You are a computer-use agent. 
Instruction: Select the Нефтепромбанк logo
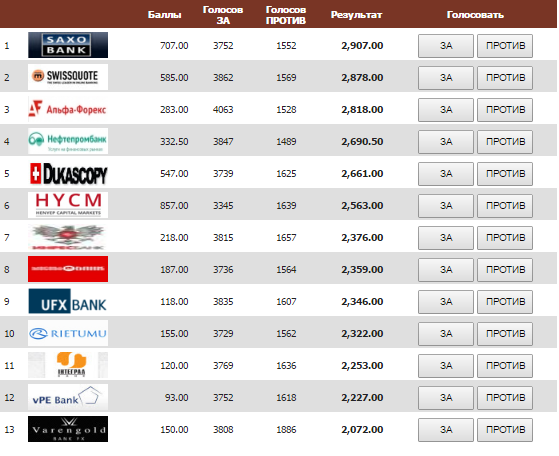(x=68, y=141)
